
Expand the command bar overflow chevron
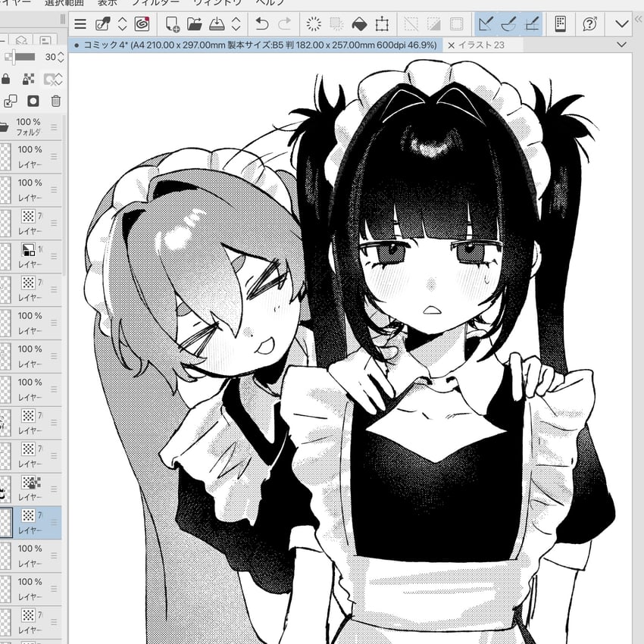[622, 23]
